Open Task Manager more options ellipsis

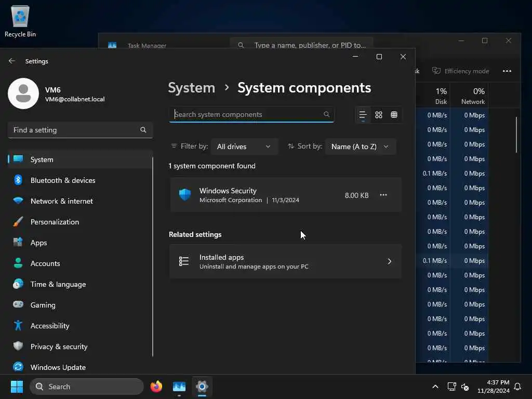[507, 71]
